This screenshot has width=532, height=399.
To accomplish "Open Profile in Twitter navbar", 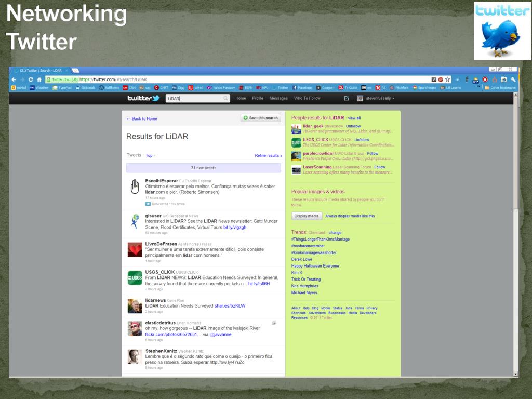I will 258,98.
